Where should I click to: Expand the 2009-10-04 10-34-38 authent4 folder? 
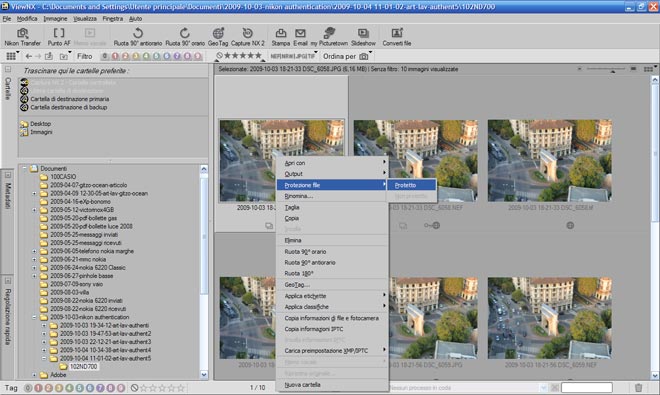click(44, 350)
